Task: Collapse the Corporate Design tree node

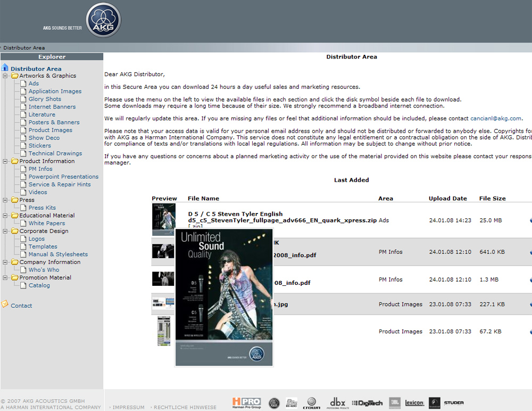Action: point(5,232)
